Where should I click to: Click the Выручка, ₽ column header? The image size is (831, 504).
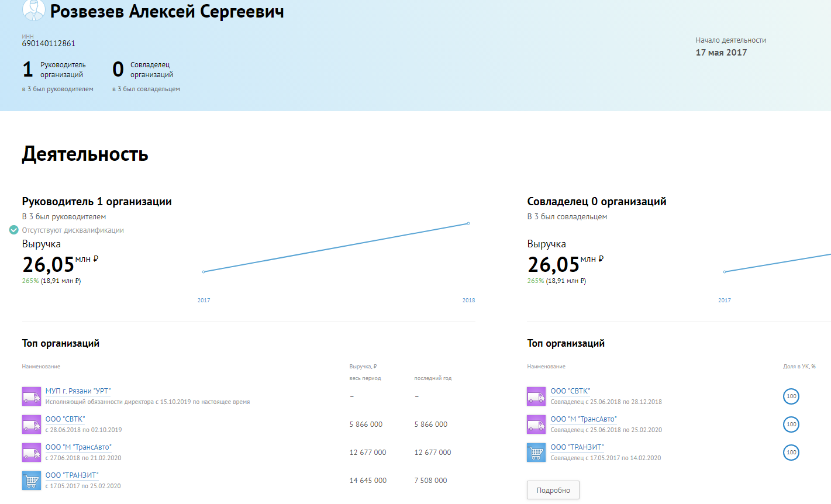tap(363, 367)
